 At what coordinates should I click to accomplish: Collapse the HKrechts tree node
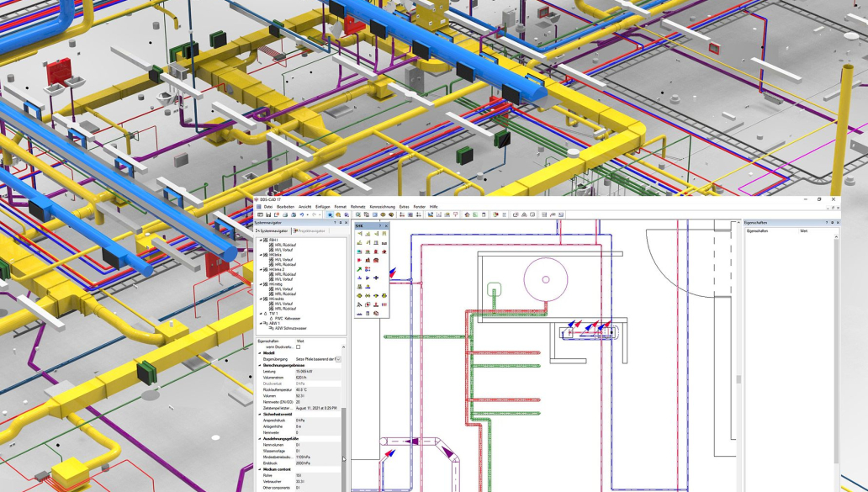click(261, 299)
